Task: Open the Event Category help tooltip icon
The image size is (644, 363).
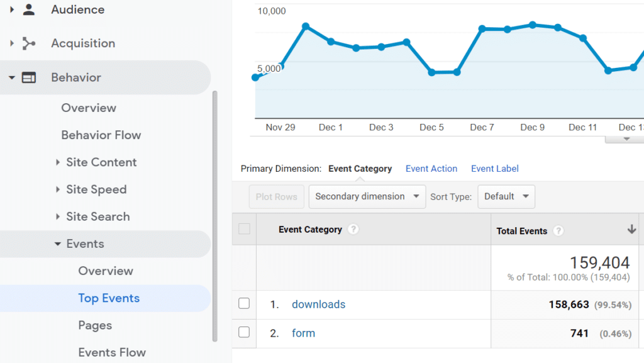Action: tap(352, 230)
